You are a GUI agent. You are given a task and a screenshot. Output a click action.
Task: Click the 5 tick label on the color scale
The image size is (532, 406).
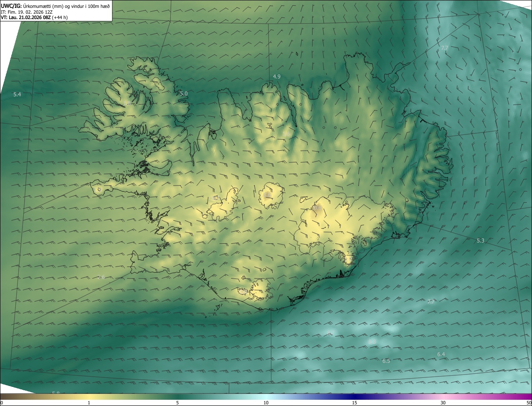[x=177, y=403]
